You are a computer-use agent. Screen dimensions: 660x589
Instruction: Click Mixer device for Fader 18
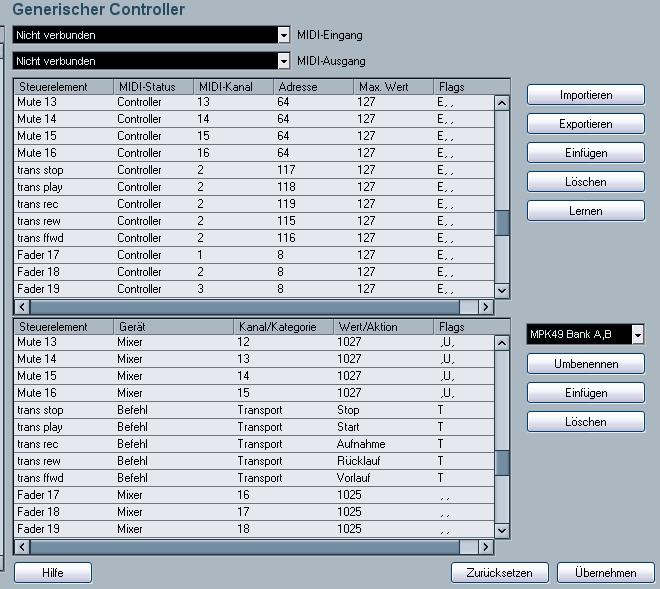point(130,512)
